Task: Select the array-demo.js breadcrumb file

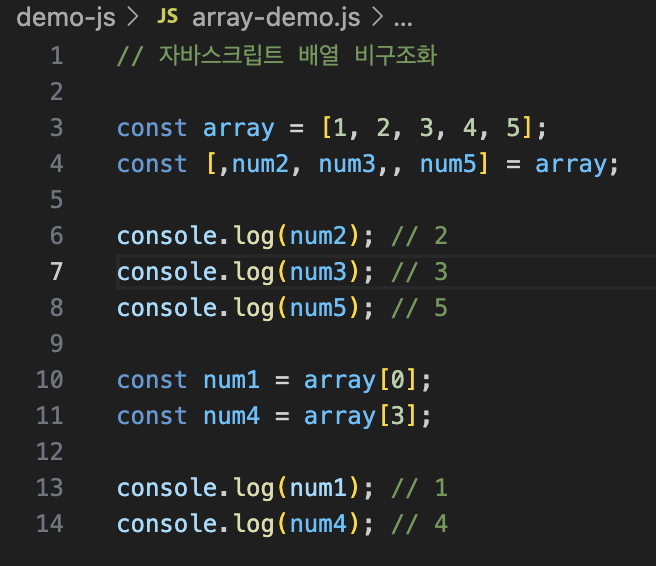Action: tap(276, 18)
